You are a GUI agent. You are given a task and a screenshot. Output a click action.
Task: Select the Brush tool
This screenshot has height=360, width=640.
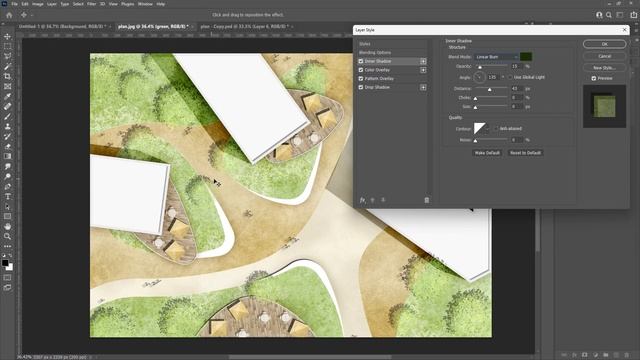[x=7, y=116]
